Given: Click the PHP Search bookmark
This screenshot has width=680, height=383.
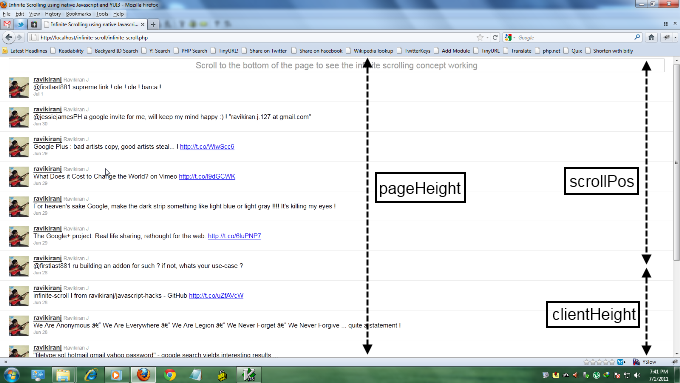Looking at the screenshot, I should click(x=190, y=51).
